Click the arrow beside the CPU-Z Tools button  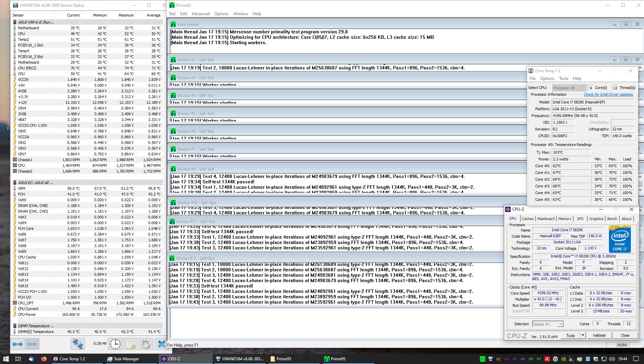582,335
